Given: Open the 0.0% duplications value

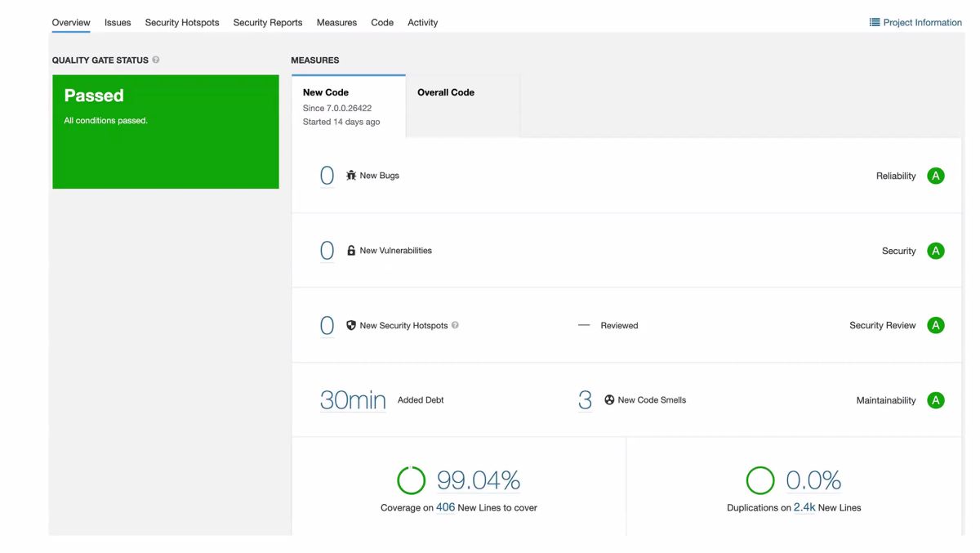Looking at the screenshot, I should coord(813,480).
